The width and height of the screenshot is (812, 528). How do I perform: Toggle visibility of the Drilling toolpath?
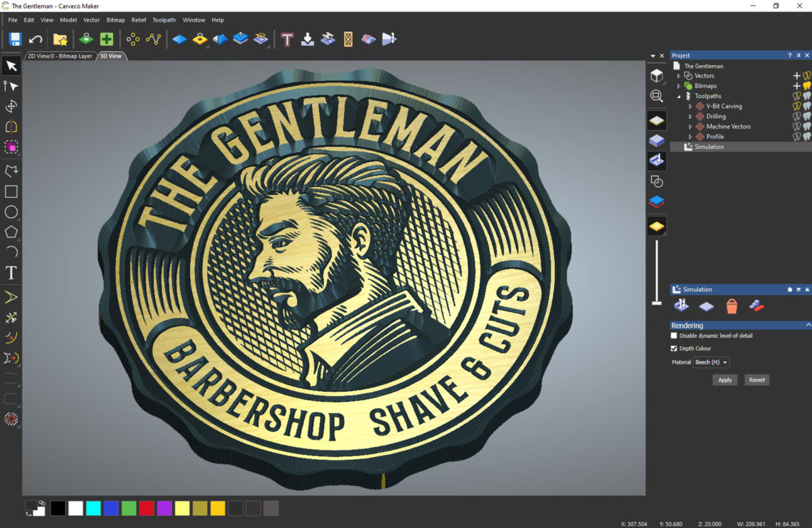798,116
